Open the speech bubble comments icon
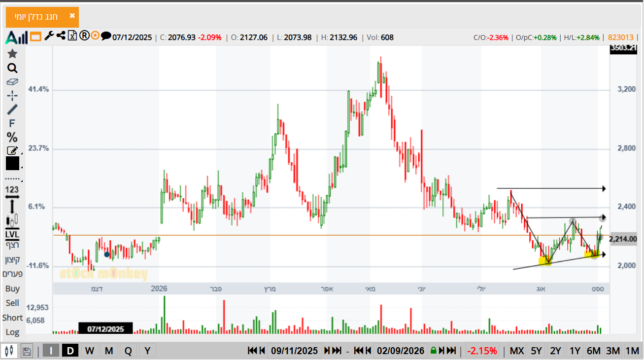644x361 pixels. 106,36
